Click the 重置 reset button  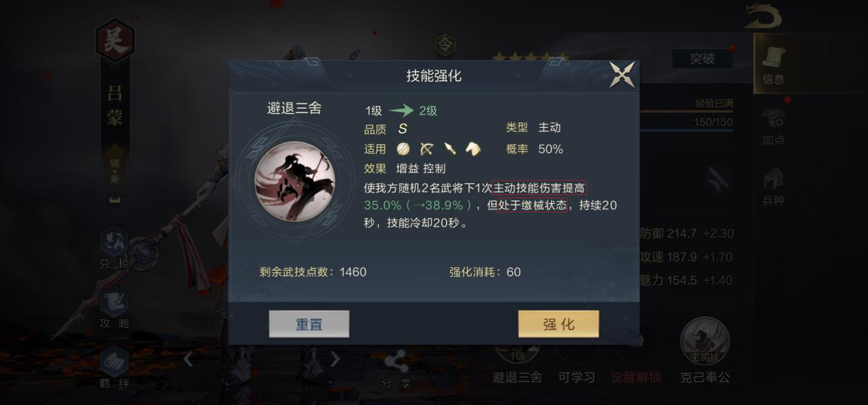[x=309, y=324]
